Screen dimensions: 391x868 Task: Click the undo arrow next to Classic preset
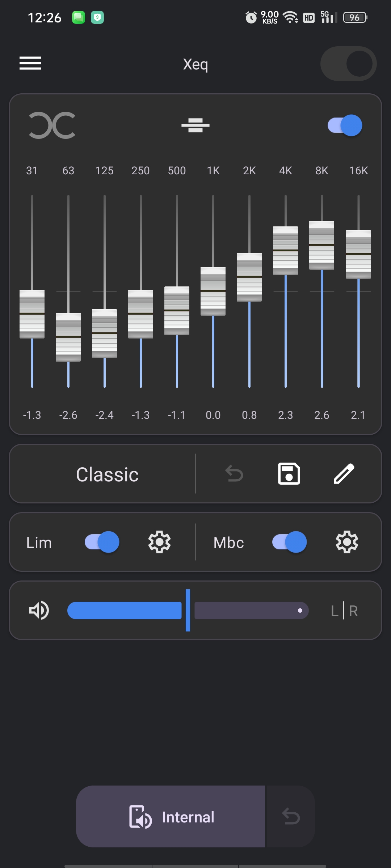234,474
